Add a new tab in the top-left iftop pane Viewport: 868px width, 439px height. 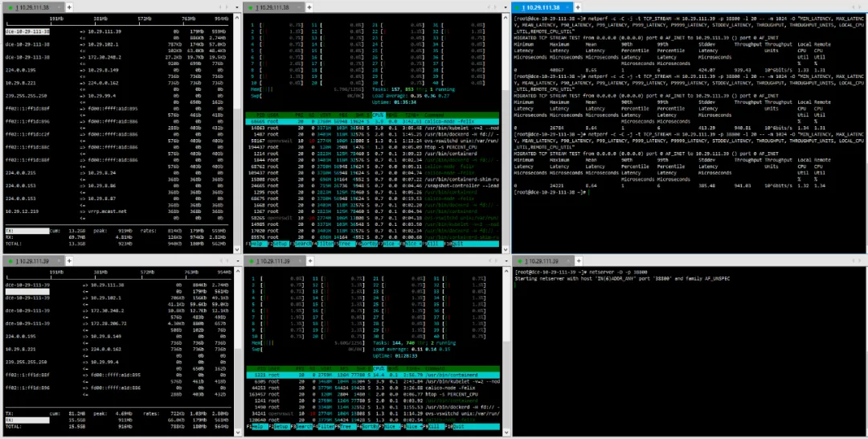(x=68, y=8)
